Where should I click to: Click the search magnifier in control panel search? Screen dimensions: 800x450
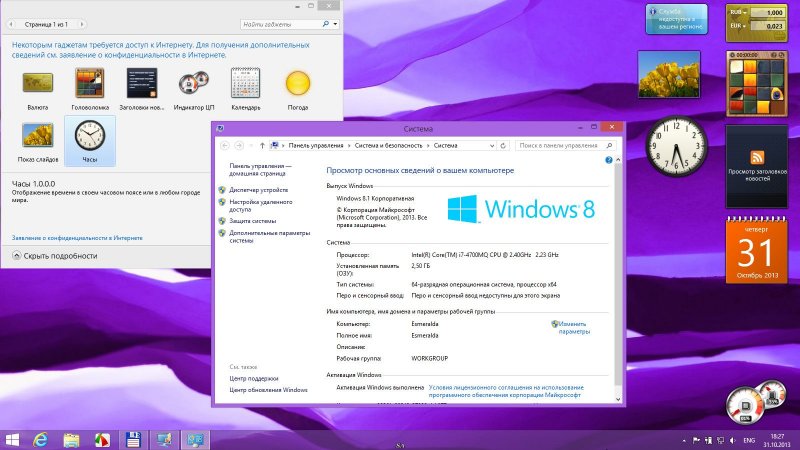tap(609, 145)
